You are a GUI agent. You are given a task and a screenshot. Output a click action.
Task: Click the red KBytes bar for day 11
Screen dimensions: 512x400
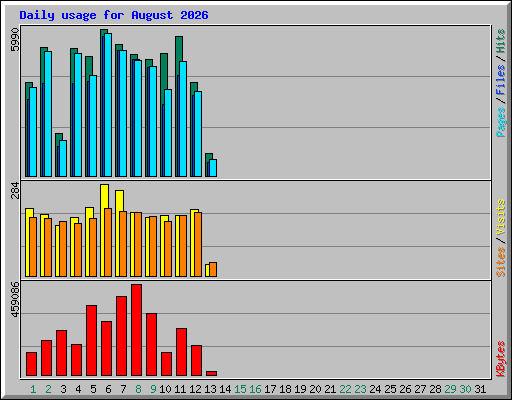181,352
